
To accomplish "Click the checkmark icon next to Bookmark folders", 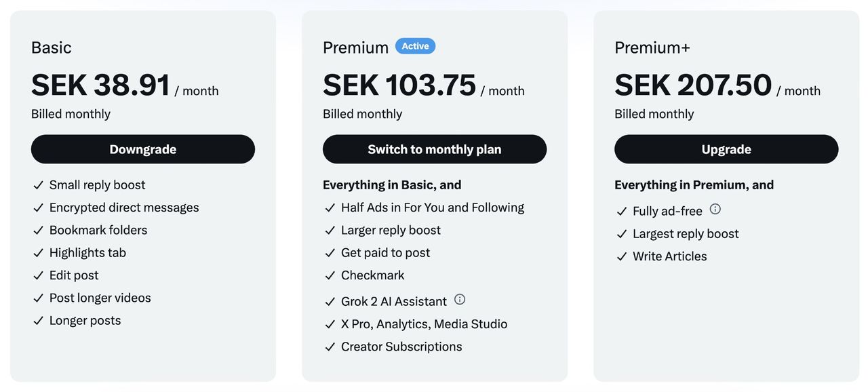I will pyautogui.click(x=38, y=231).
